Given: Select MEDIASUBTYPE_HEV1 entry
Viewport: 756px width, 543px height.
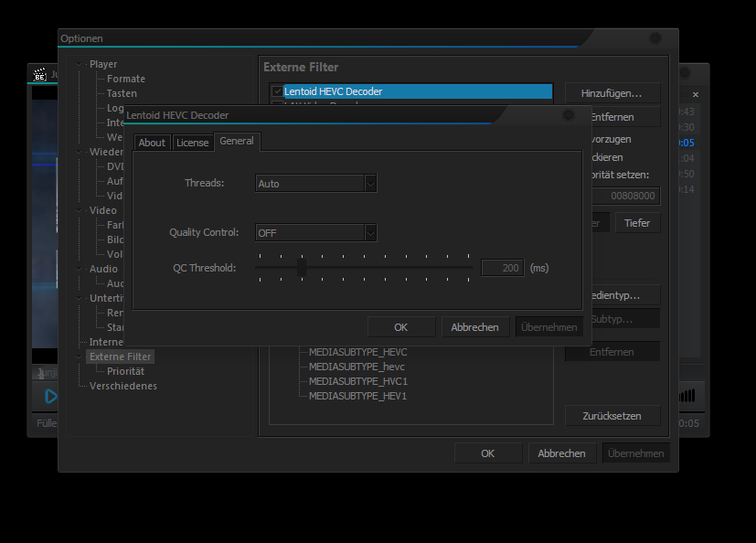Looking at the screenshot, I should click(x=357, y=396).
